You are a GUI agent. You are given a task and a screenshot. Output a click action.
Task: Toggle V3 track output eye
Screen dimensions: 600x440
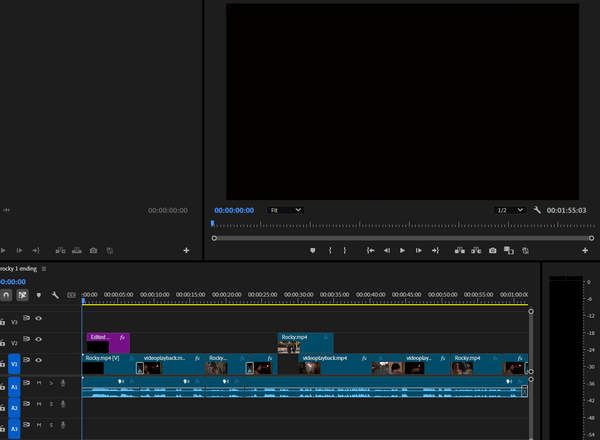pos(39,318)
